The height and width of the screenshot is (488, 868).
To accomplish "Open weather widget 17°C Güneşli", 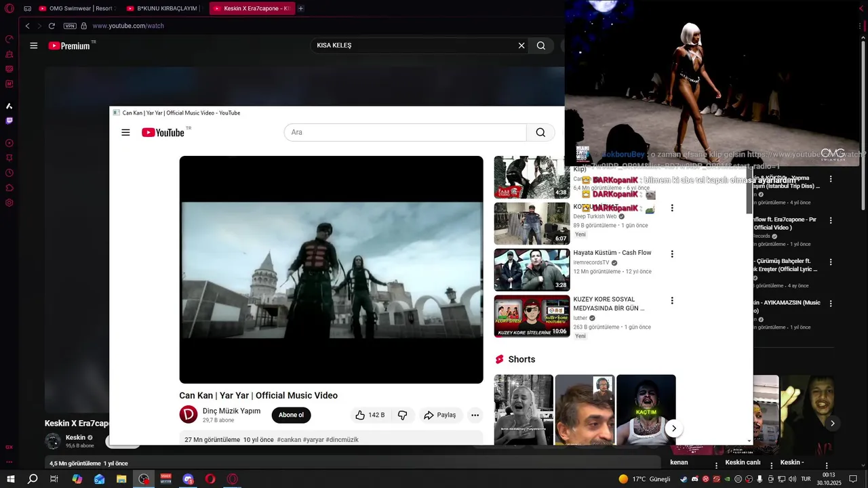I will click(644, 479).
